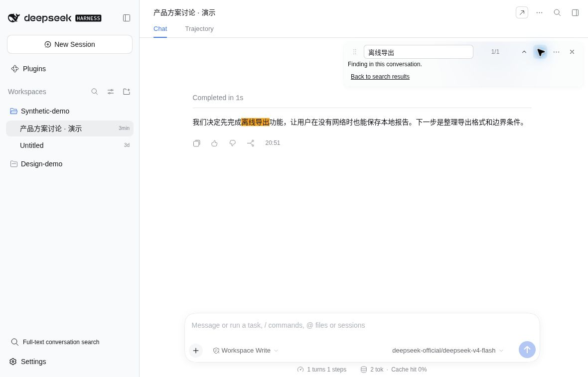This screenshot has width=588, height=377.
Task: Go to previous match arrow
Action: point(524,52)
